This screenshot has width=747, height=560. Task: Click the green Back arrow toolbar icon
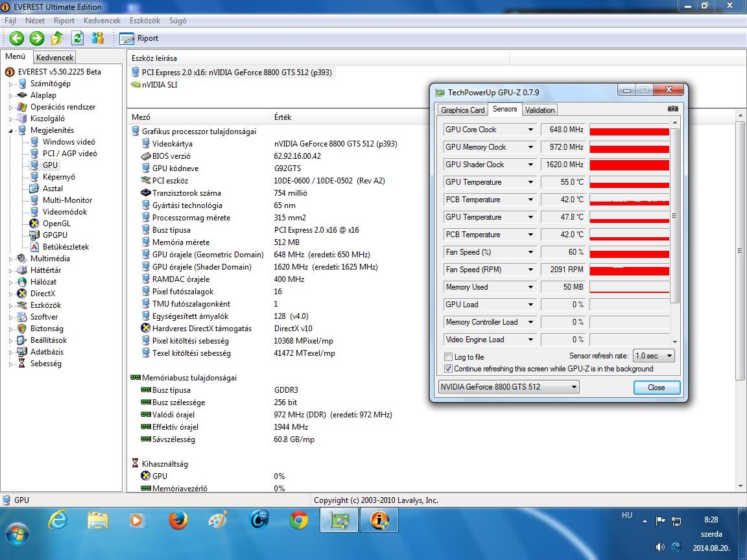[17, 38]
